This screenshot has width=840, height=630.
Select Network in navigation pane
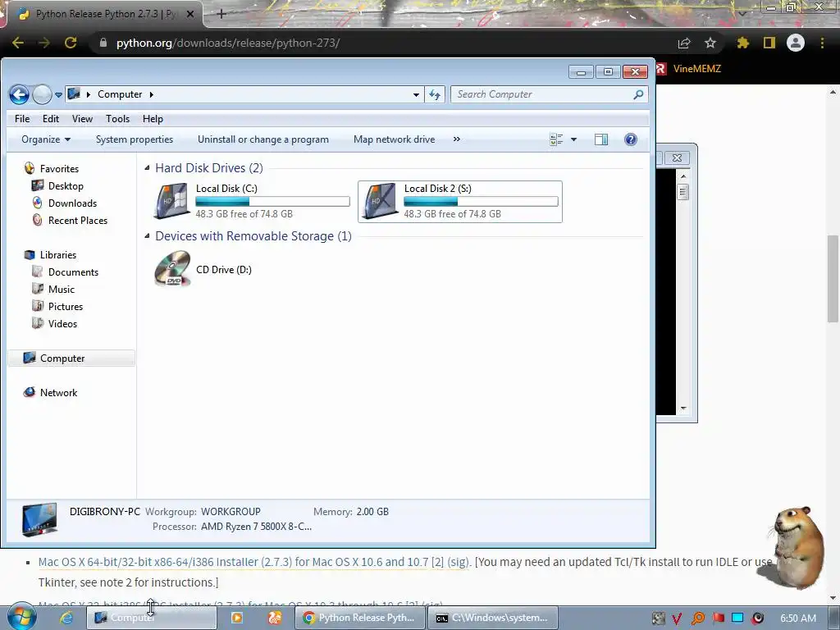[x=58, y=393]
